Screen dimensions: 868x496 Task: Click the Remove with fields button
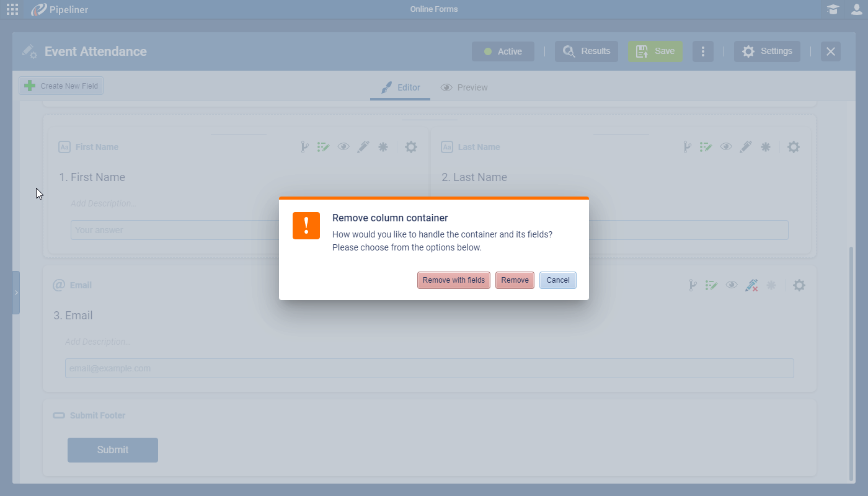point(453,280)
